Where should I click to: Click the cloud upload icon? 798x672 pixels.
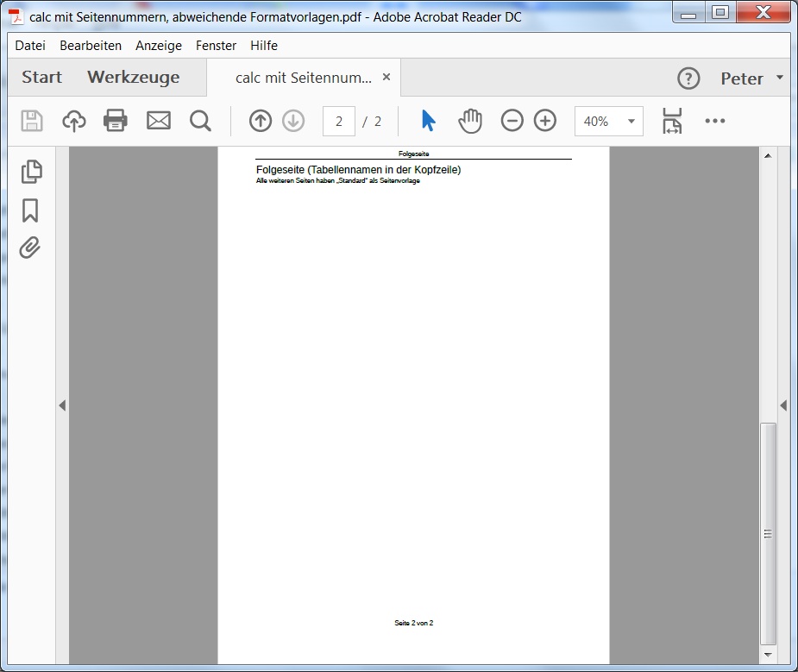click(x=74, y=121)
